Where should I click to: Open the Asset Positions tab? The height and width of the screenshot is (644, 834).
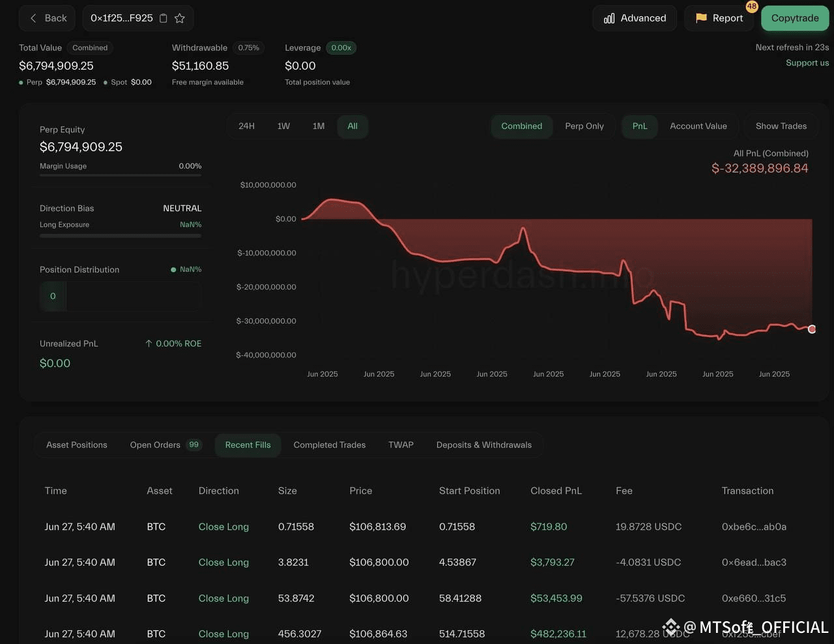click(77, 445)
